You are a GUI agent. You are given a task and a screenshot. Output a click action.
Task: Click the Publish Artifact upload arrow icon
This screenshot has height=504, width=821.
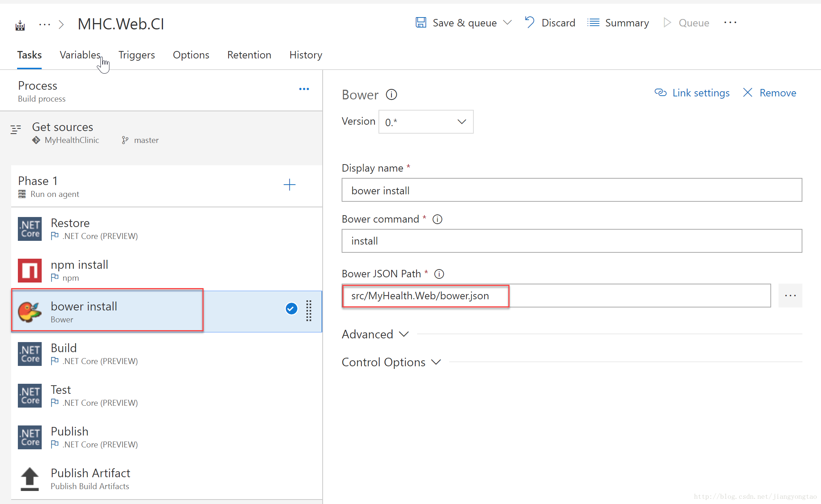point(30,479)
